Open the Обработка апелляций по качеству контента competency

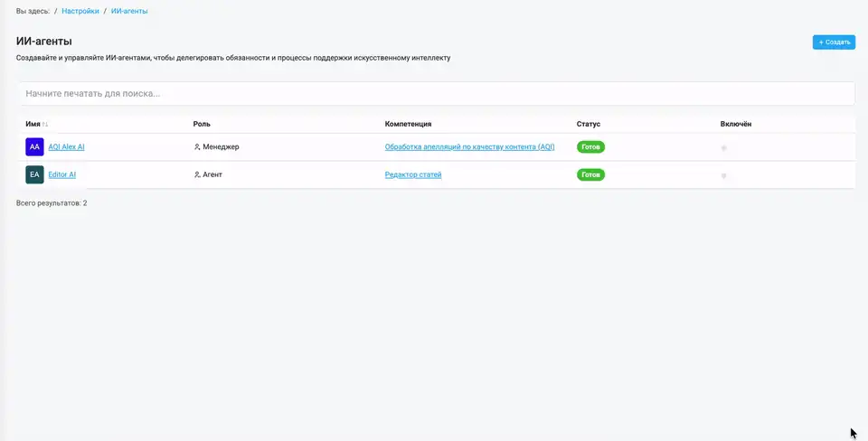pyautogui.click(x=469, y=146)
